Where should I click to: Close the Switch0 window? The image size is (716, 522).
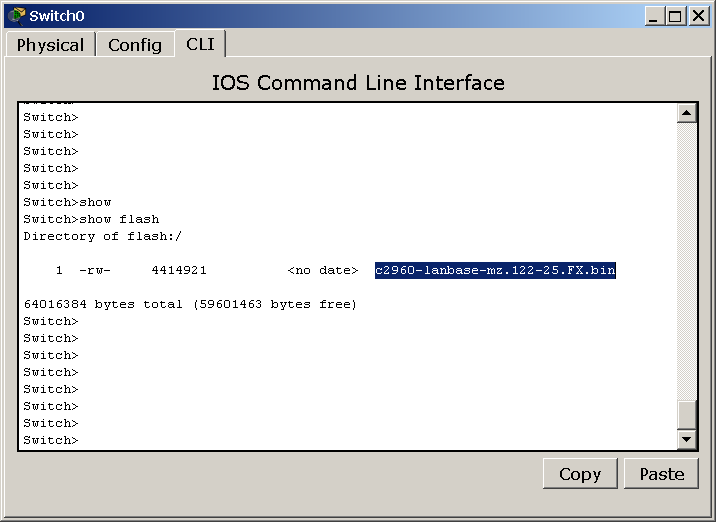(x=699, y=16)
